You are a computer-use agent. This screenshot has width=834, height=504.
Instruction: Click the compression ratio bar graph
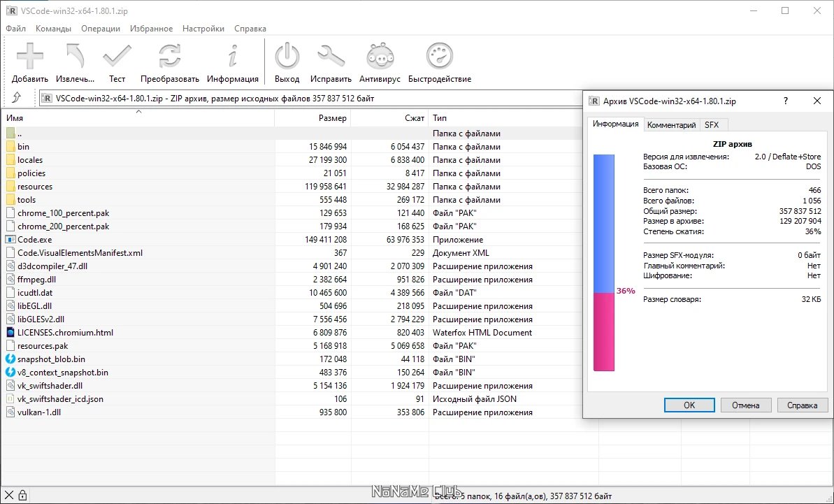pyautogui.click(x=604, y=263)
